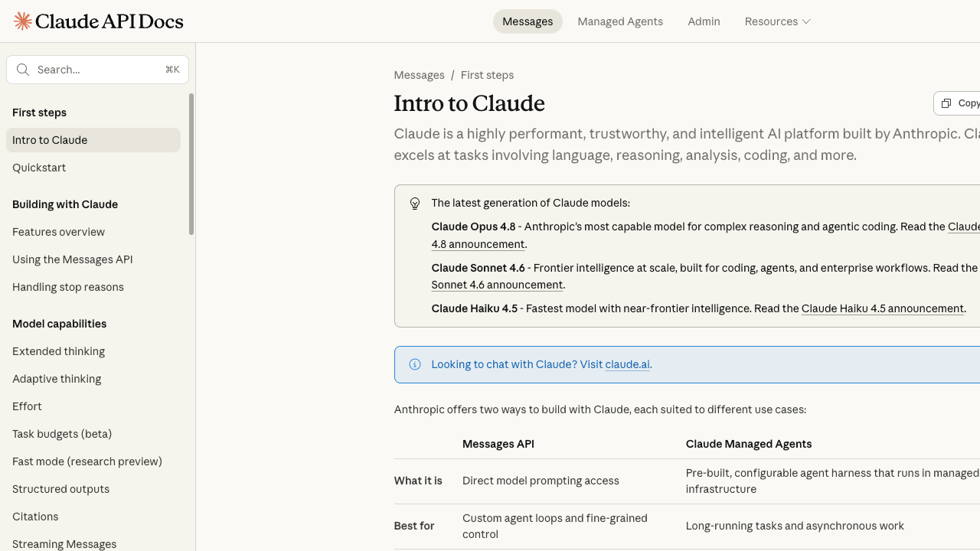This screenshot has height=551, width=980.
Task: Click the info circle icon in the blue banner
Action: click(x=415, y=364)
